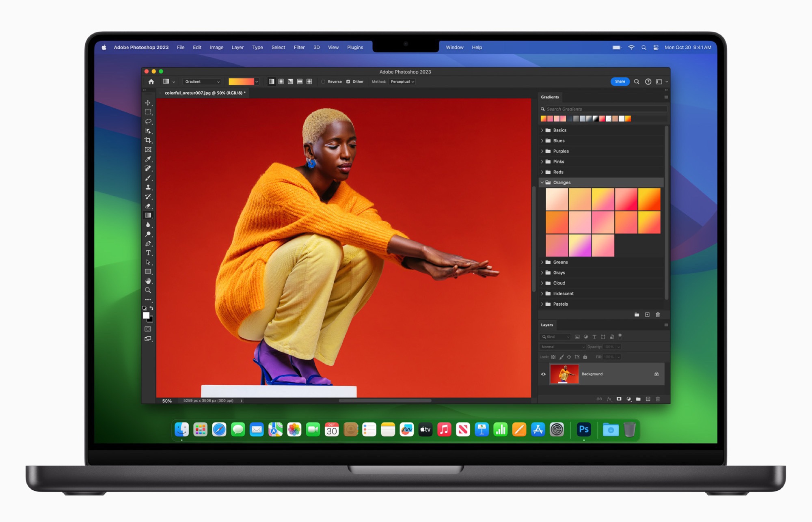The width and height of the screenshot is (812, 522).
Task: Hide the Background layer with eye icon
Action: click(x=543, y=374)
